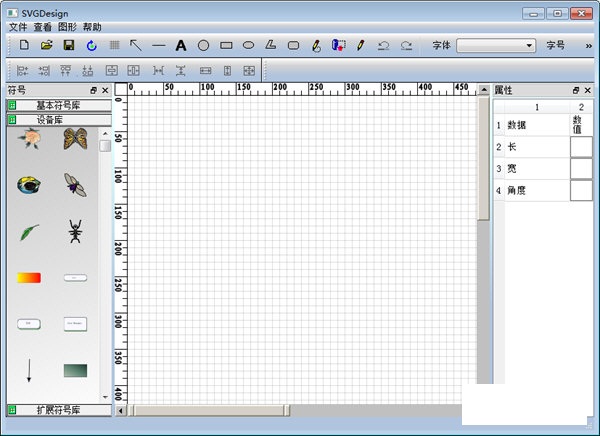Open the 图形 menu
Screen dimensions: 600x436
(67, 27)
